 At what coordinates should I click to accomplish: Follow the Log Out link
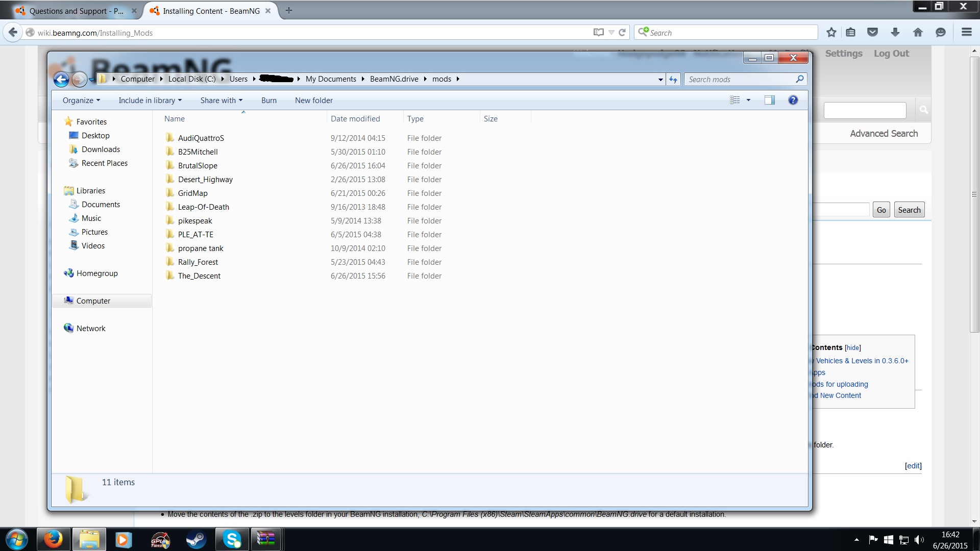[891, 54]
